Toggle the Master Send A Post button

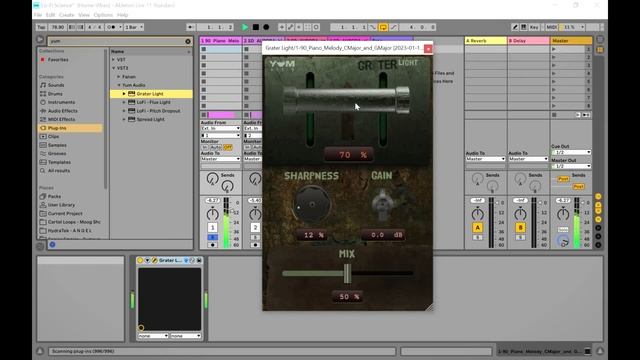pos(563,179)
